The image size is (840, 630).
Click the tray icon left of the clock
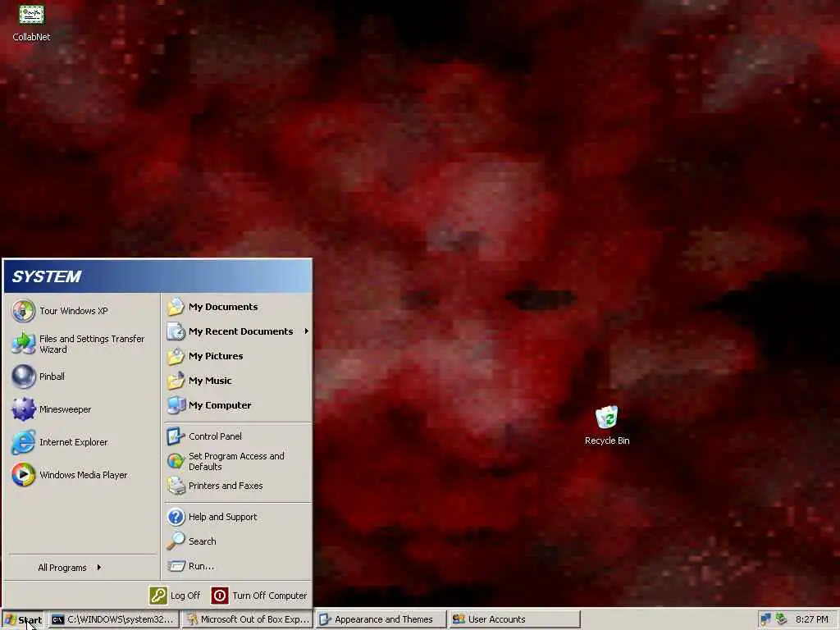781,619
